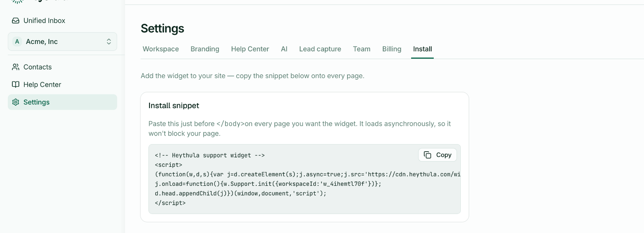This screenshot has height=233, width=644.
Task: Open the Help Center settings tab
Action: pyautogui.click(x=250, y=49)
